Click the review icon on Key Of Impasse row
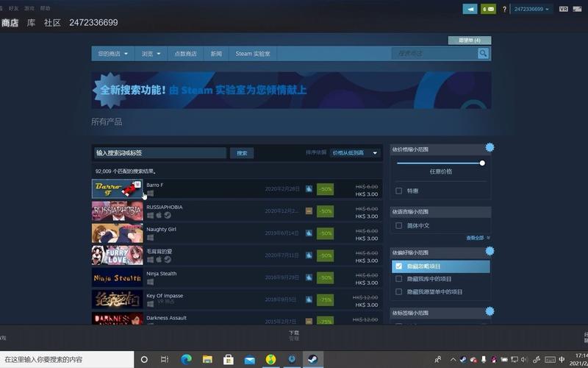588x368 pixels. [309, 300]
